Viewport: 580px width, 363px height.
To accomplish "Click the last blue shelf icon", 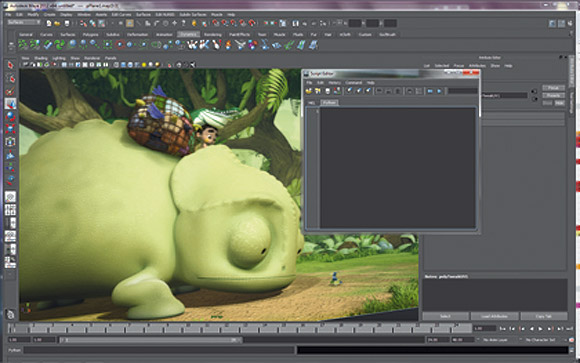I will pos(313,45).
